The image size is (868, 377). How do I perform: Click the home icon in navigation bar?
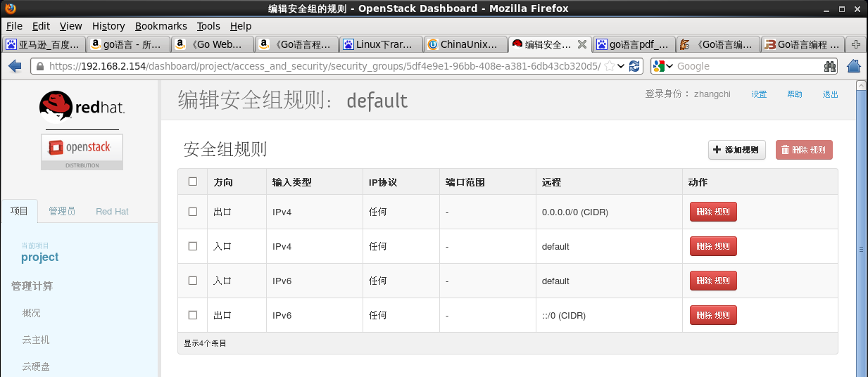point(854,66)
